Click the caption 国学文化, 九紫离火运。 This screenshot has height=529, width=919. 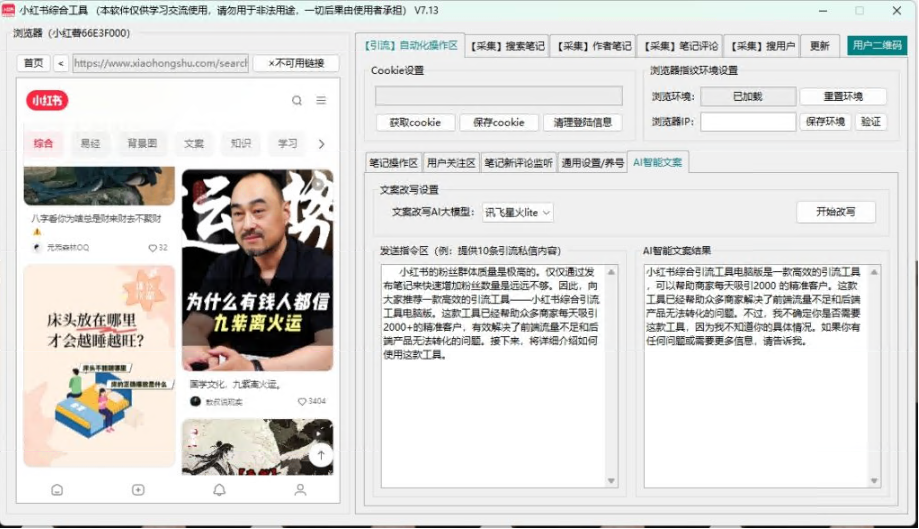(236, 384)
